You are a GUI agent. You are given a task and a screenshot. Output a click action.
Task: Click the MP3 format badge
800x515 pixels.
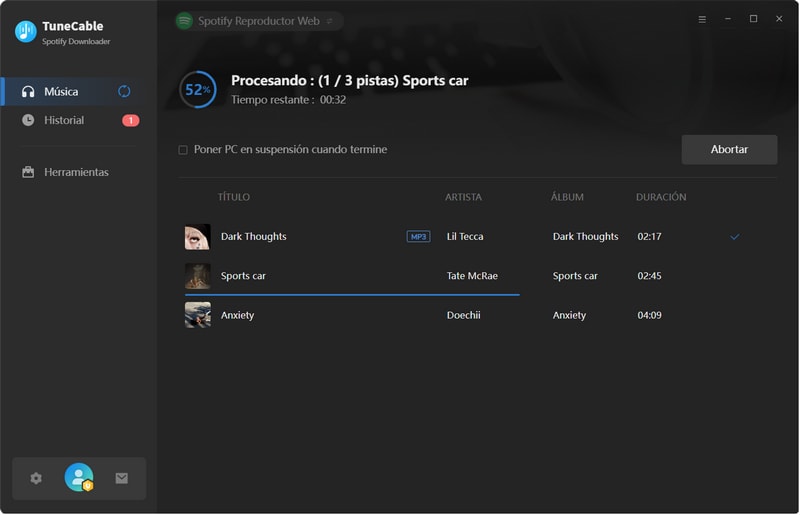[418, 236]
